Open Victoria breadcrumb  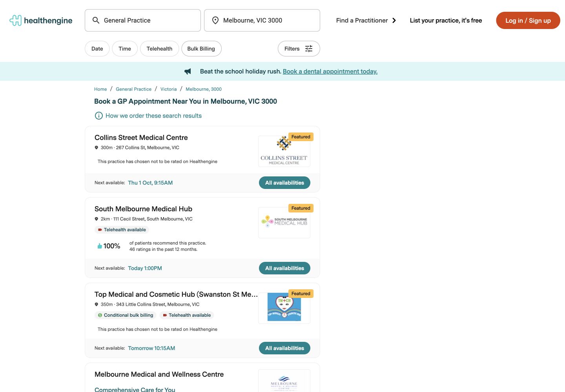coord(169,89)
